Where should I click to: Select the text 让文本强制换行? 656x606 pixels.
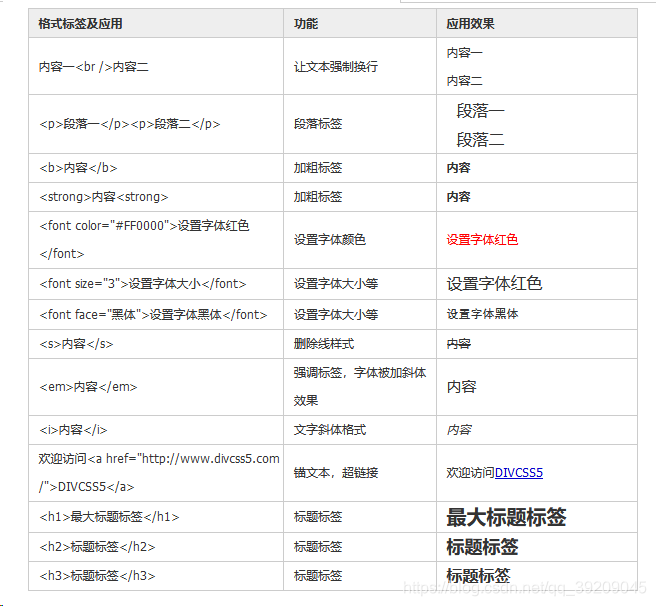[x=336, y=67]
